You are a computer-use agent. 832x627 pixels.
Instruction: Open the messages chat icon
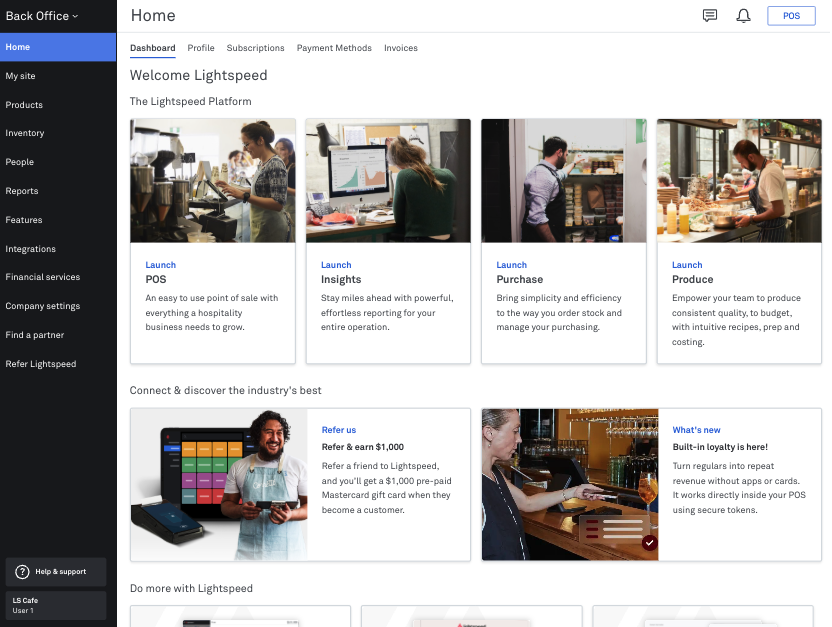709,15
